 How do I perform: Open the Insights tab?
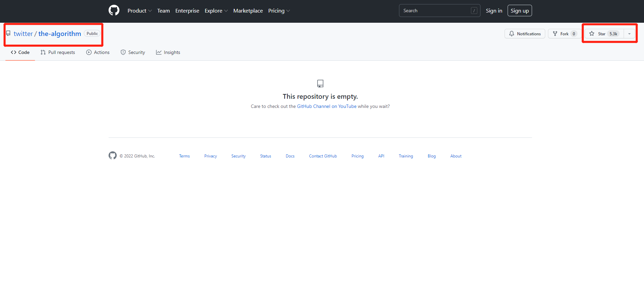pyautogui.click(x=168, y=52)
